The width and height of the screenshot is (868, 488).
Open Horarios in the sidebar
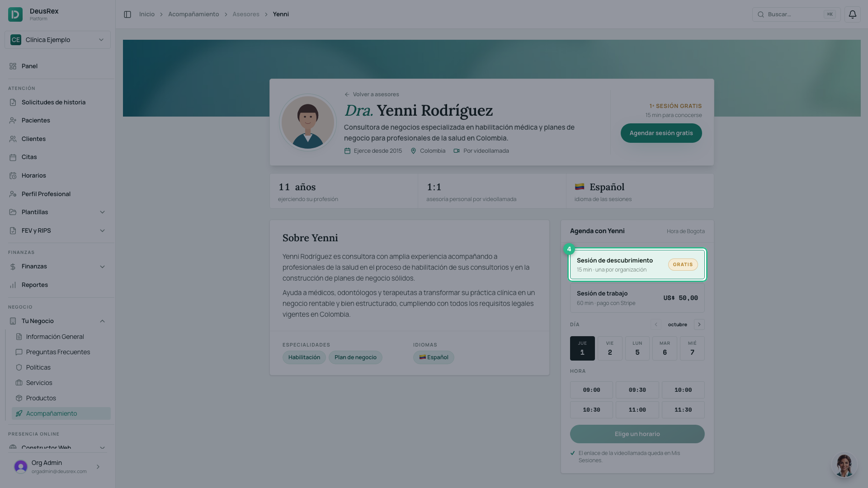[57, 176]
